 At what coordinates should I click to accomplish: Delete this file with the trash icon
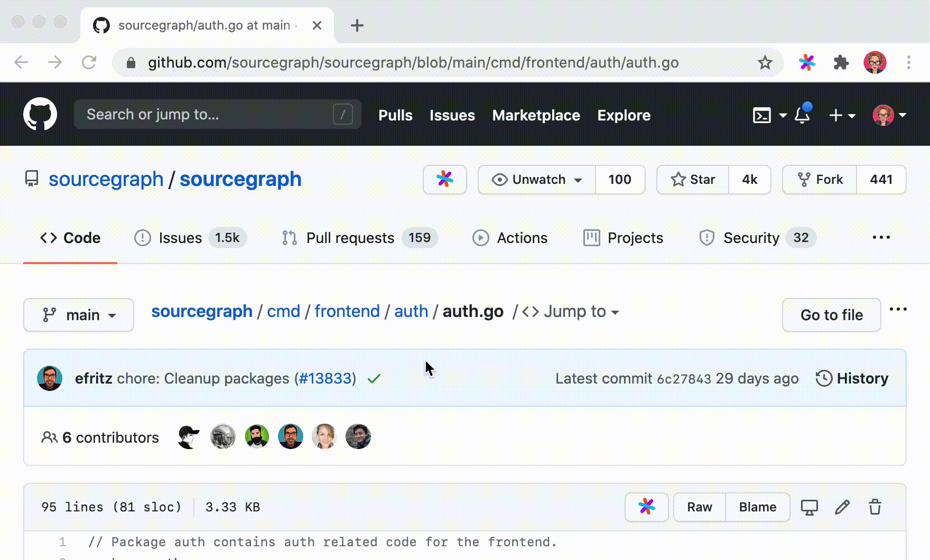click(875, 507)
